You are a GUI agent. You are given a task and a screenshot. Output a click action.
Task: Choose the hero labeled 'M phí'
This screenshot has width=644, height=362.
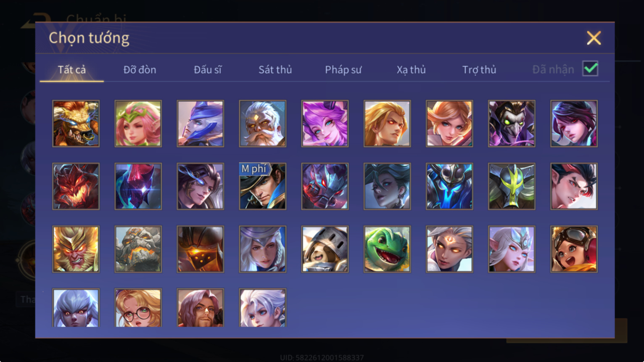tap(263, 186)
